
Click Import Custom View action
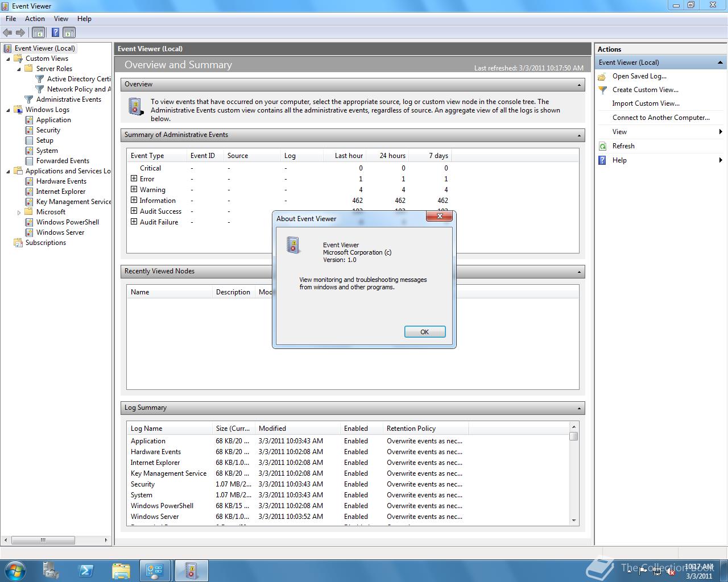coord(646,103)
